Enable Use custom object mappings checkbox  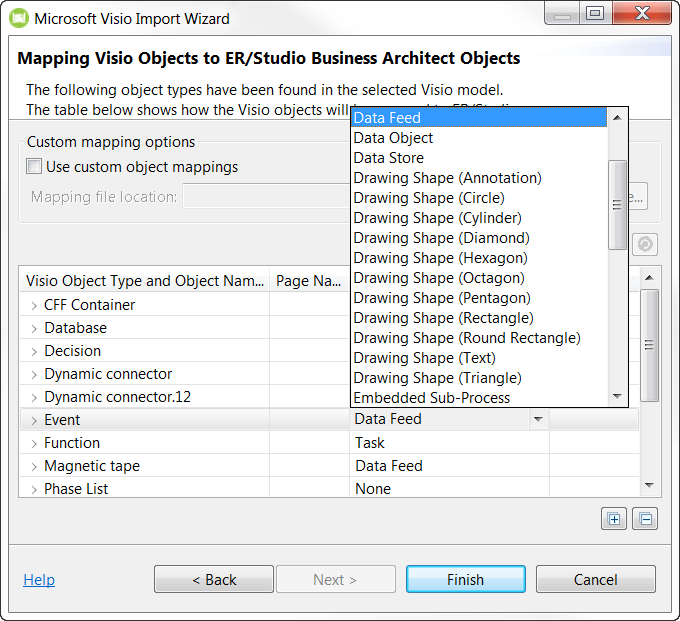click(x=35, y=167)
